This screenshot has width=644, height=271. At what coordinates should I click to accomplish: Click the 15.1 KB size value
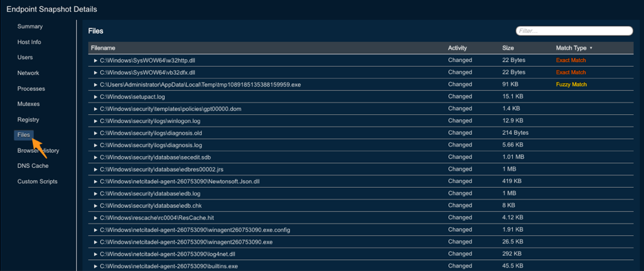[x=512, y=97]
